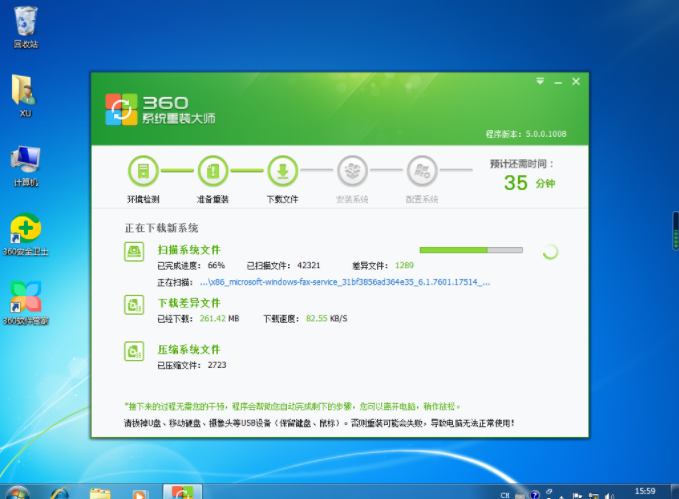Select the Computer (计算机) desktop icon
Image resolution: width=679 pixels, height=499 pixels.
pyautogui.click(x=26, y=166)
